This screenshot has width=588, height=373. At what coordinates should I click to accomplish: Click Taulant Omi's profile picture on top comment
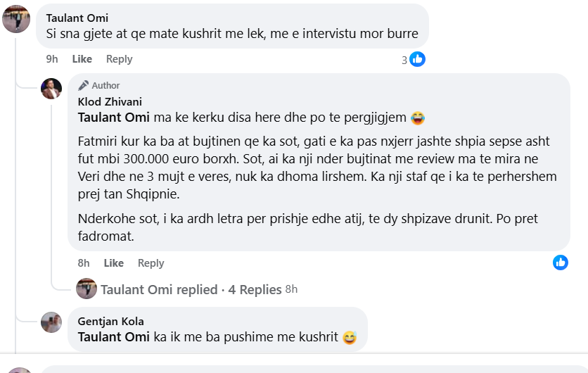(16, 19)
